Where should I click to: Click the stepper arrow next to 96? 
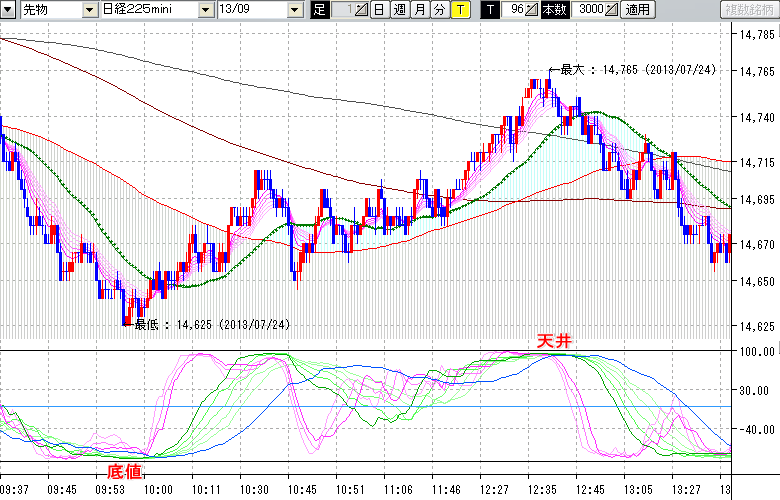[532, 10]
